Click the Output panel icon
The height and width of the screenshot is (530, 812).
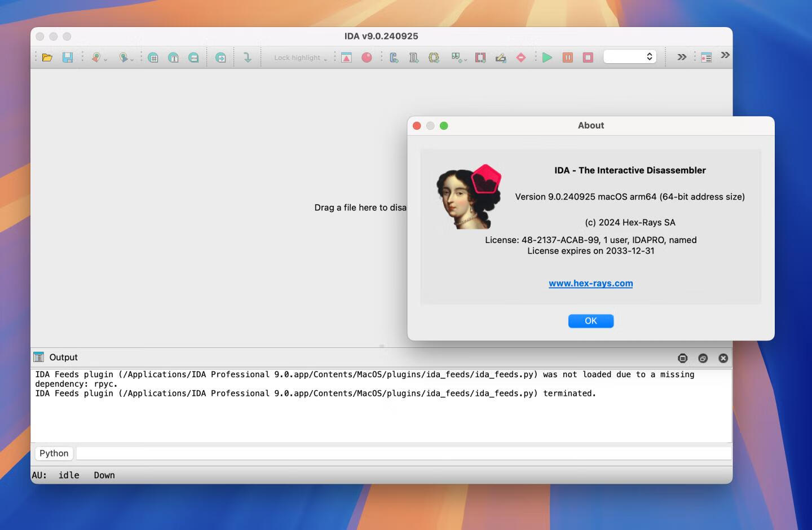(x=38, y=357)
